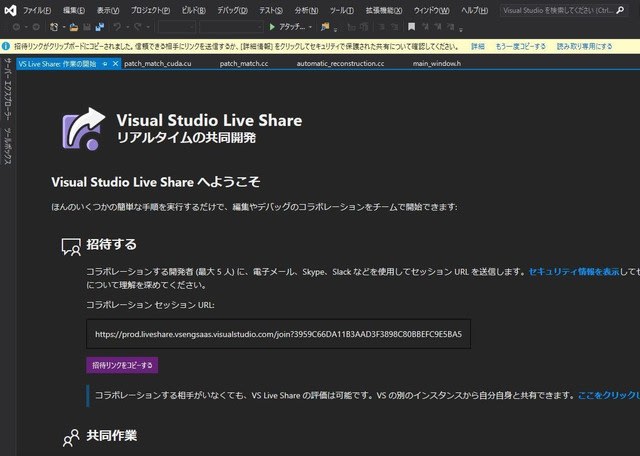Screen dimensions: 640x456
Task: Open the ツールボックス side panel
Action: pos(8,146)
